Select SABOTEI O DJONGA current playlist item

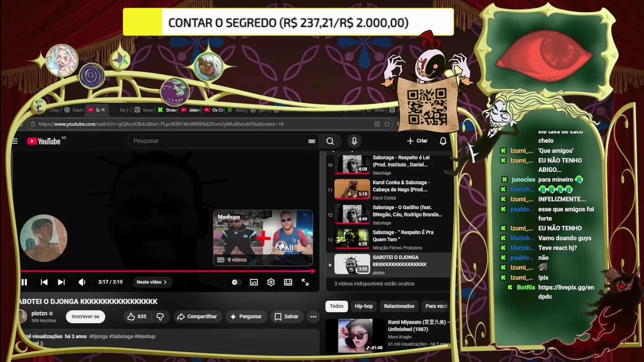[388, 264]
